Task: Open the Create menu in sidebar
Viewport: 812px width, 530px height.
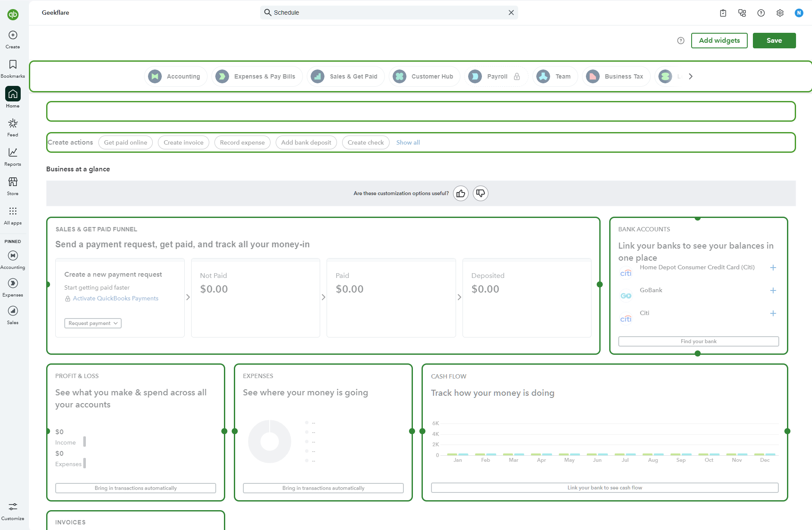Action: coord(13,39)
